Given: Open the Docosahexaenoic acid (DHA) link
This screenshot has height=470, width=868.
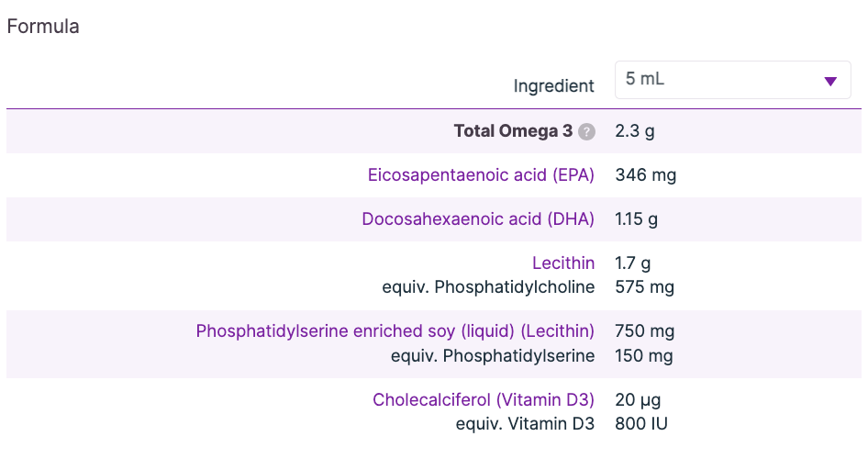Looking at the screenshot, I should coord(478,219).
